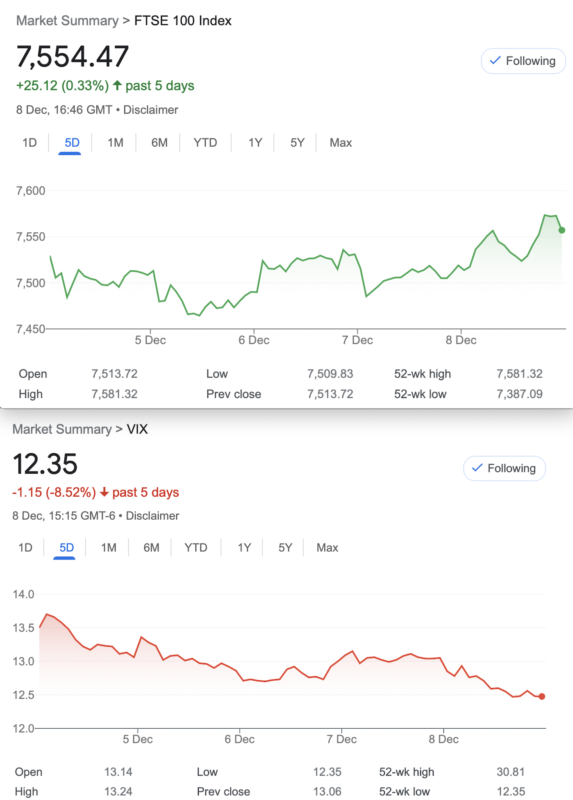The height and width of the screenshot is (800, 573).
Task: Select 1M range for FTSE 100 chart
Action: 115,143
